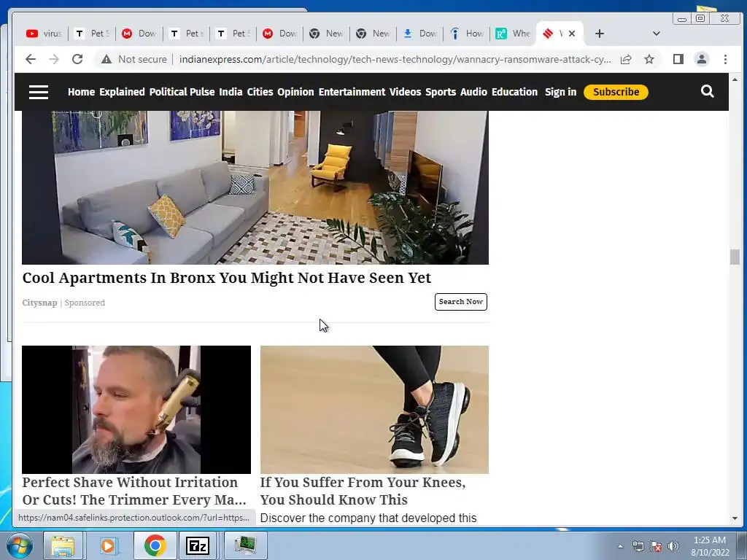This screenshot has height=560, width=747.
Task: Show hidden system tray icons
Action: (620, 546)
